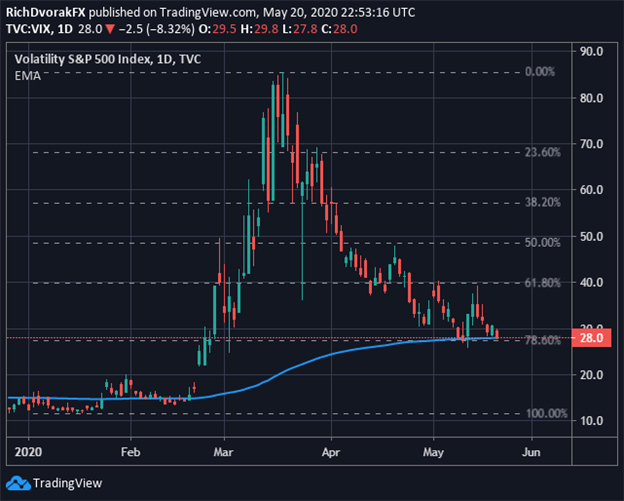The image size is (624, 501).
Task: Click the 20.0 price axis label
Action: [x=591, y=375]
